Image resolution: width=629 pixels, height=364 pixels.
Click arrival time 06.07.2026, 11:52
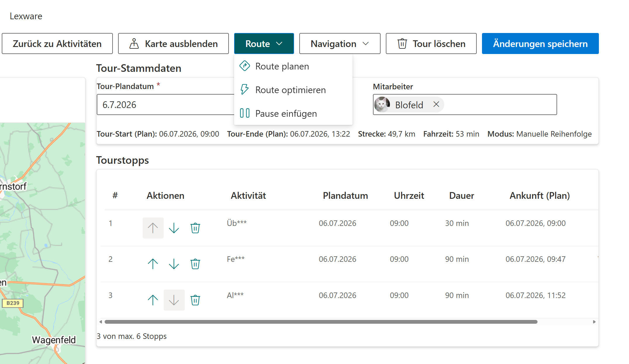coord(535,295)
